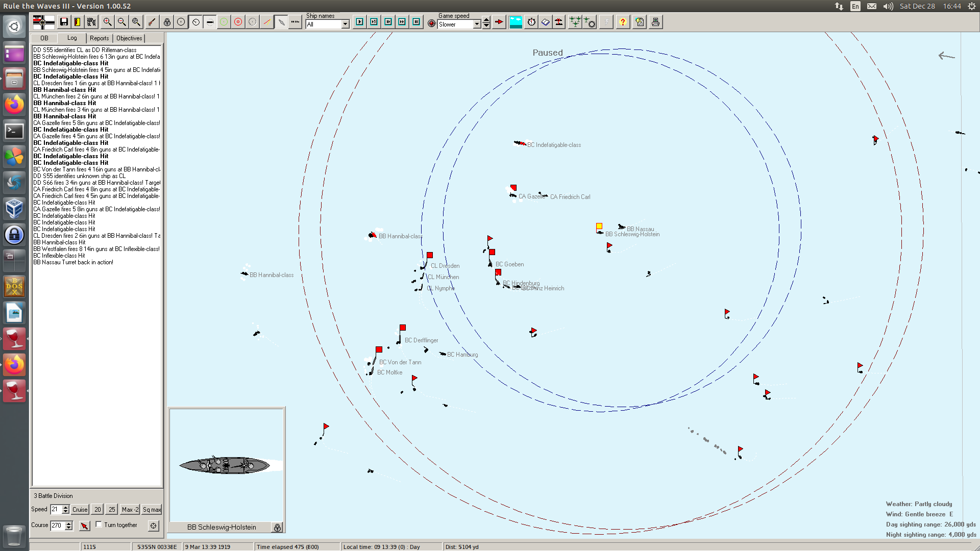Switch to the Reports tab
Screen dimensions: 980x551
click(x=99, y=38)
